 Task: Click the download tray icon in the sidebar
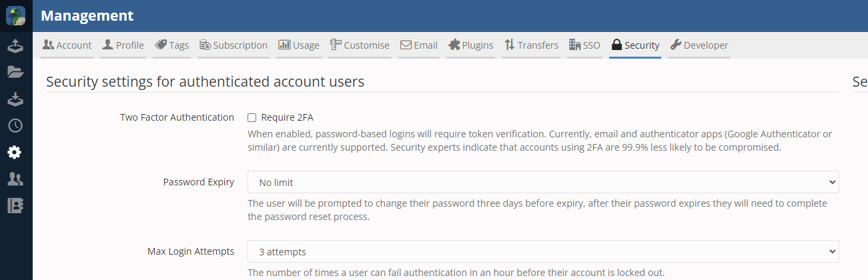(x=15, y=99)
